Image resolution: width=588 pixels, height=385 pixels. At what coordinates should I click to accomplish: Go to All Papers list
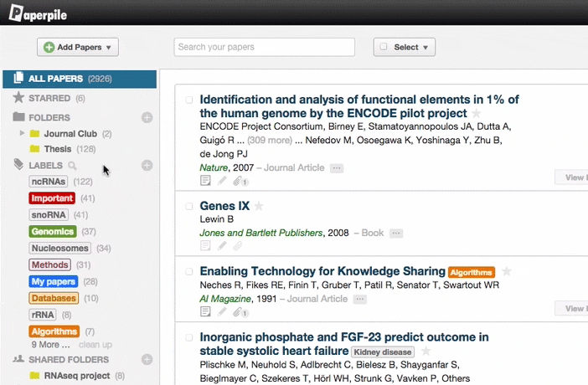coord(55,79)
